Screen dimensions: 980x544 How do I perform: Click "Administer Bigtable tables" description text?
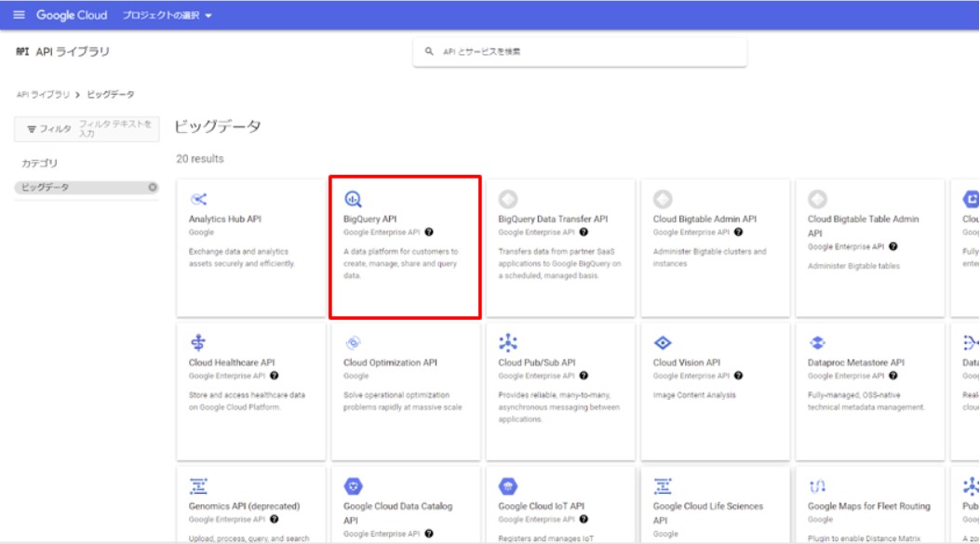pyautogui.click(x=853, y=266)
